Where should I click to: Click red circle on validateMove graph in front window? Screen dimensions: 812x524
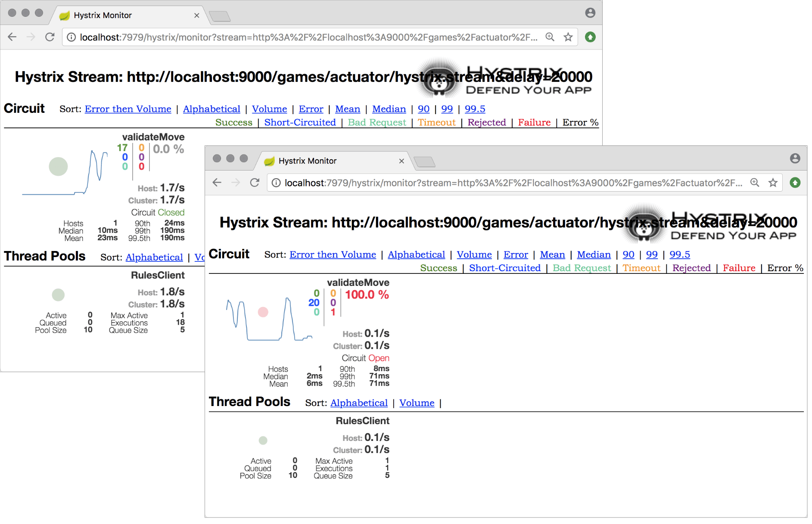(x=263, y=312)
